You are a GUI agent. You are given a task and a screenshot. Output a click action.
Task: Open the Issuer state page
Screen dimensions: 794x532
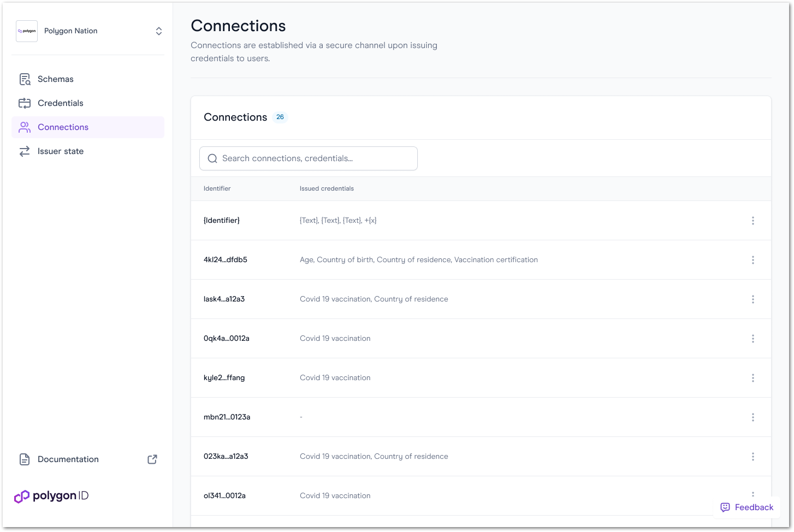click(x=88, y=151)
